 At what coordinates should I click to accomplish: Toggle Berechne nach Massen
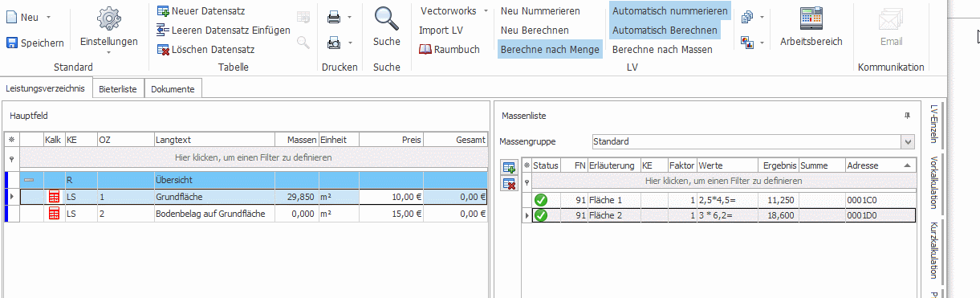662,49
